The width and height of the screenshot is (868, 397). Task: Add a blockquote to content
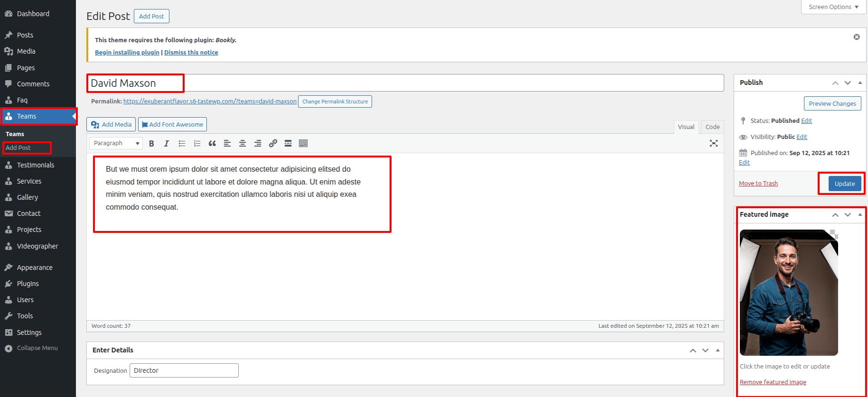[x=212, y=143]
